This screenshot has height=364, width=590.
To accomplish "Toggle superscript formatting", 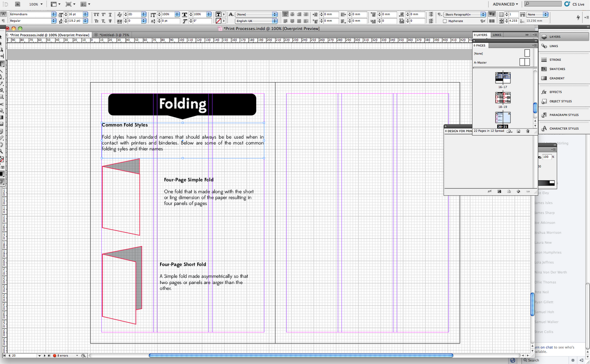I will pyautogui.click(x=103, y=15).
